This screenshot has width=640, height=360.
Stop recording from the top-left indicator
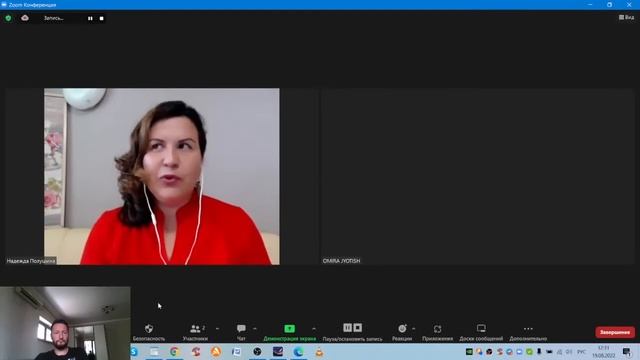(x=101, y=18)
